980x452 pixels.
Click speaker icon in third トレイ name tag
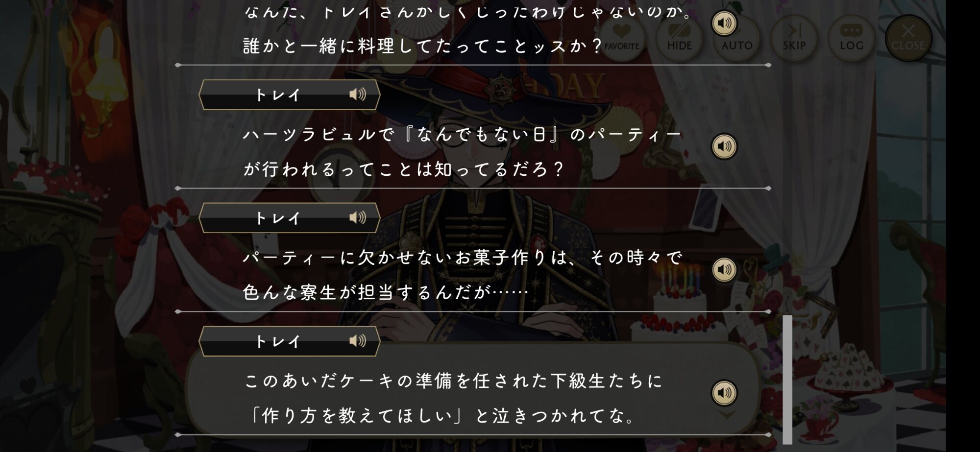pyautogui.click(x=358, y=341)
